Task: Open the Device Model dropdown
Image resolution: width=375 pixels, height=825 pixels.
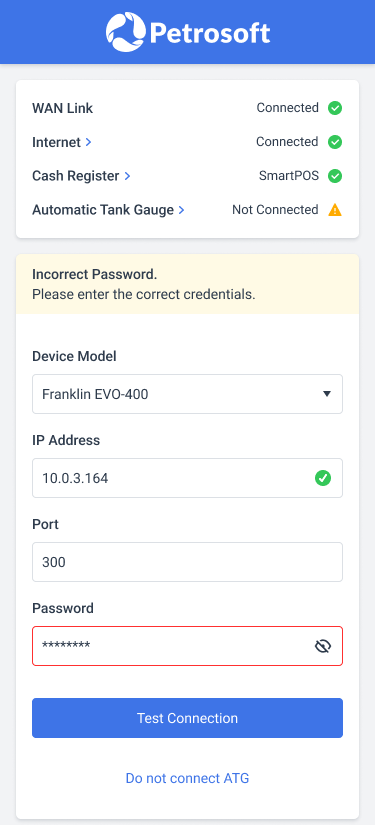Action: (x=187, y=394)
